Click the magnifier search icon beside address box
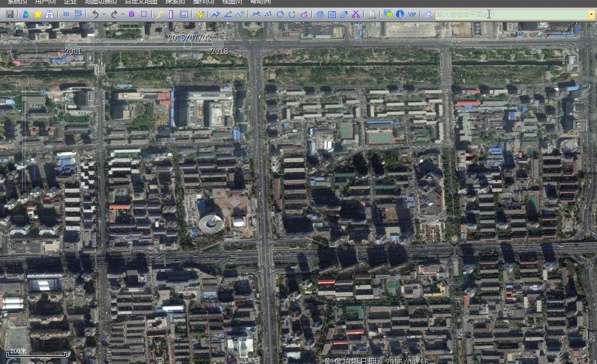Viewport: 597px width, 364px height. (x=428, y=15)
